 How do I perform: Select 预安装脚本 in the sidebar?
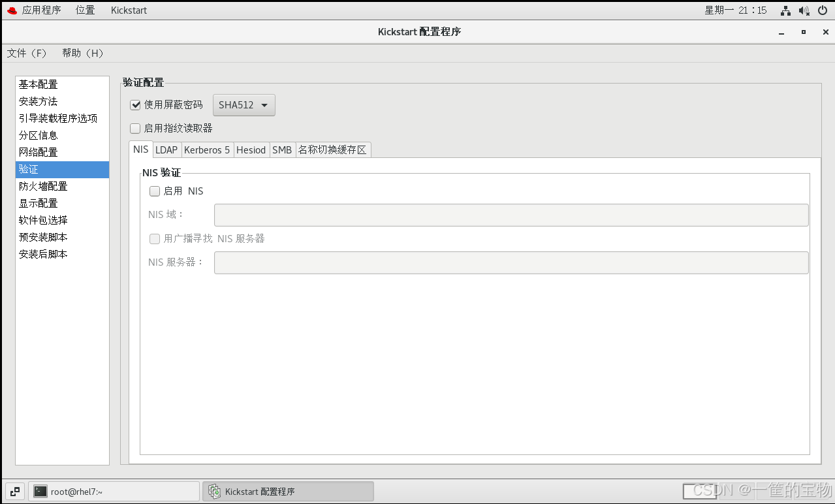(x=62, y=237)
